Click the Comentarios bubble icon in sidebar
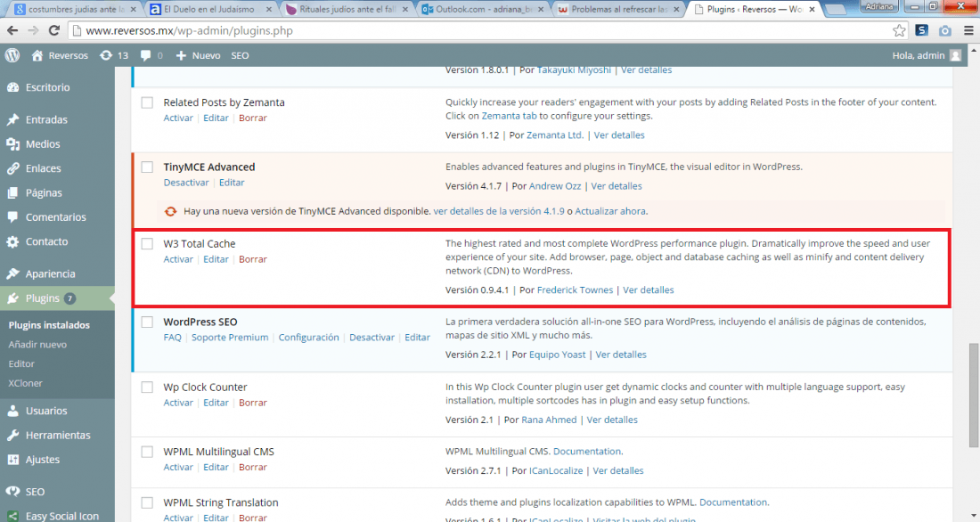 click(x=13, y=217)
